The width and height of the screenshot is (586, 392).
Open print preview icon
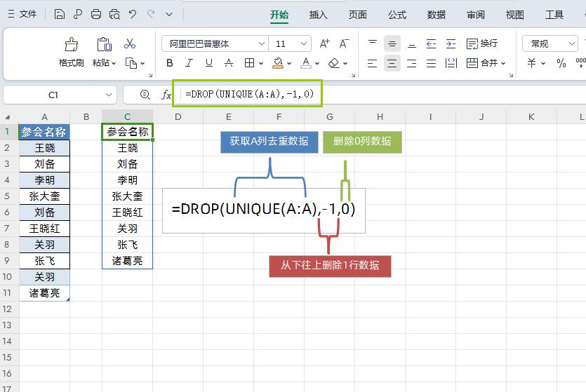pyautogui.click(x=114, y=14)
